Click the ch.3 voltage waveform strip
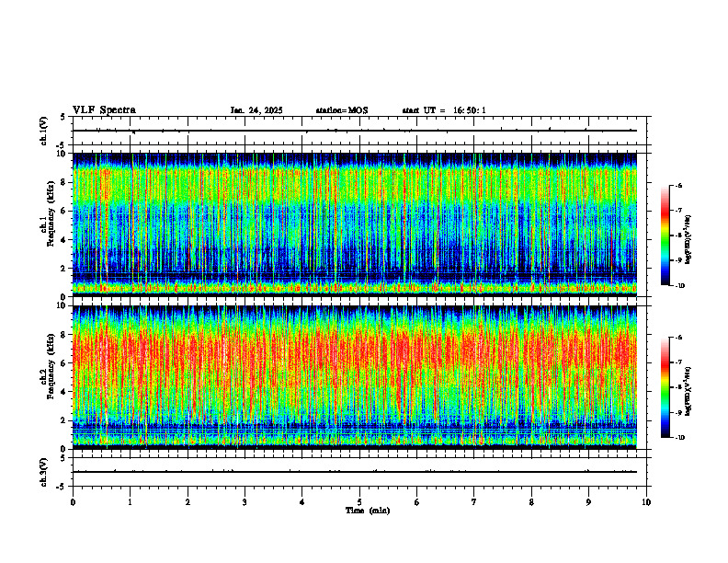This screenshot has width=728, height=563. pyautogui.click(x=359, y=472)
